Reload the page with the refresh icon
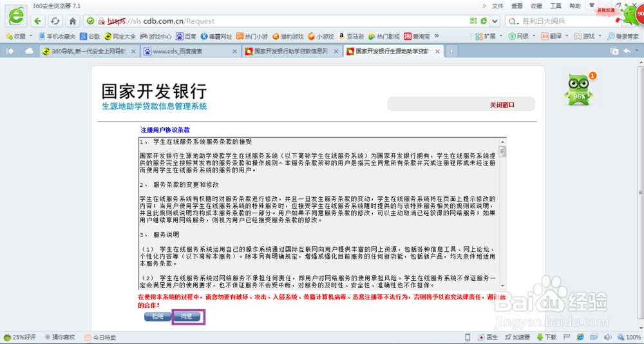This screenshot has width=644, height=344. tap(55, 21)
